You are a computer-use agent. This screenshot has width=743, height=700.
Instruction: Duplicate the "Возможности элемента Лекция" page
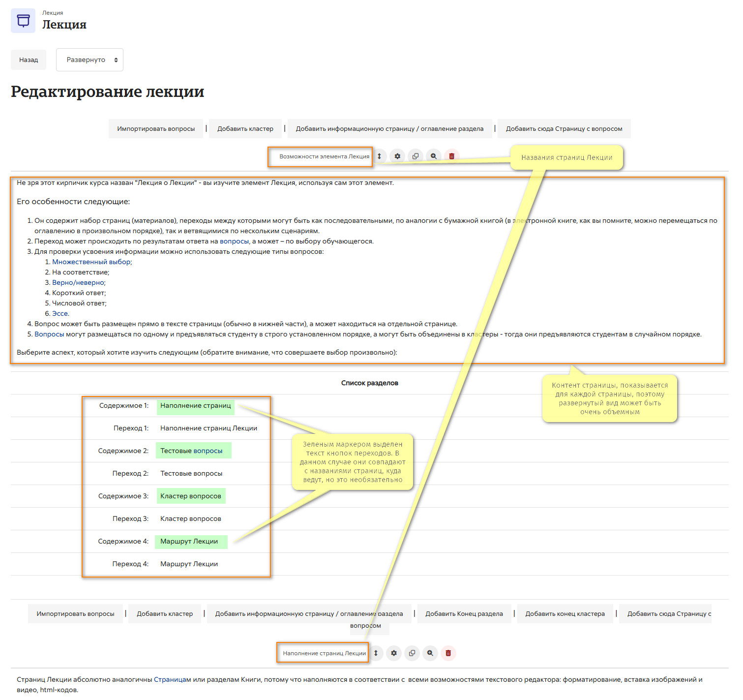pos(416,156)
